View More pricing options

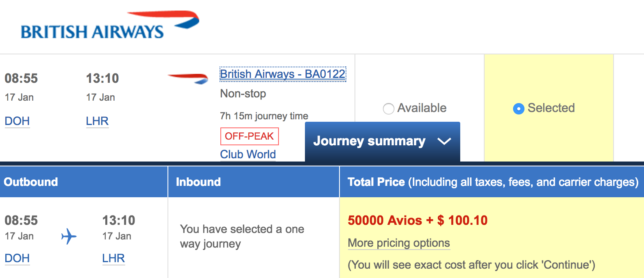(x=399, y=243)
